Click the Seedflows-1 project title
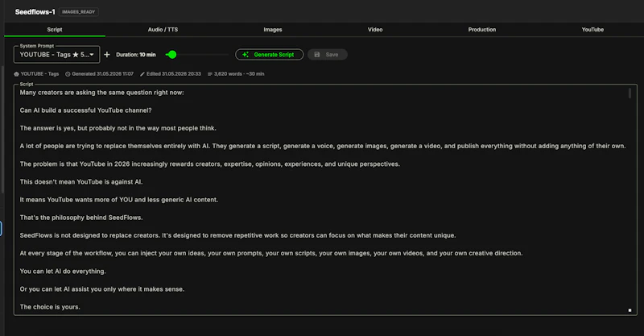This screenshot has height=336, width=644. point(35,12)
